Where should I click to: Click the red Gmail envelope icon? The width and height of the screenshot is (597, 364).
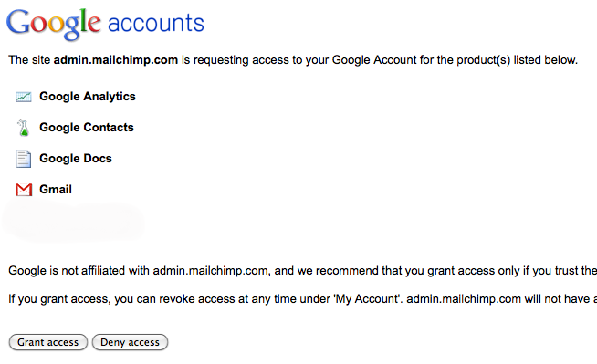pos(24,190)
